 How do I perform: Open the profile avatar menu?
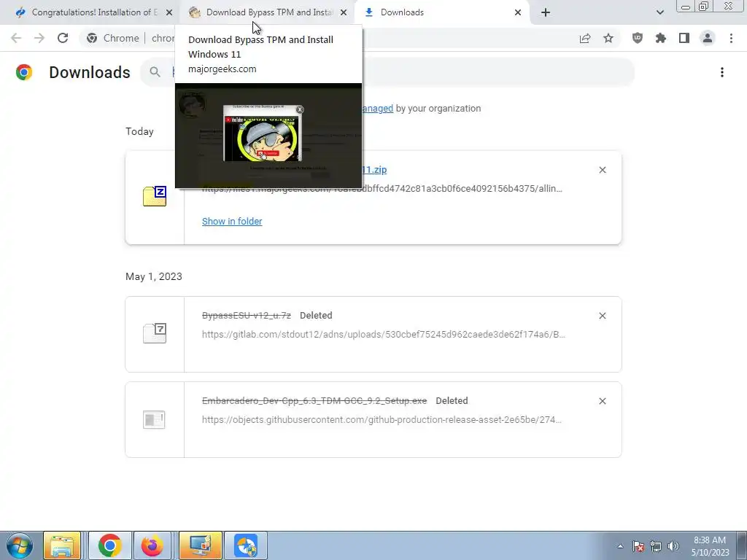coord(708,38)
